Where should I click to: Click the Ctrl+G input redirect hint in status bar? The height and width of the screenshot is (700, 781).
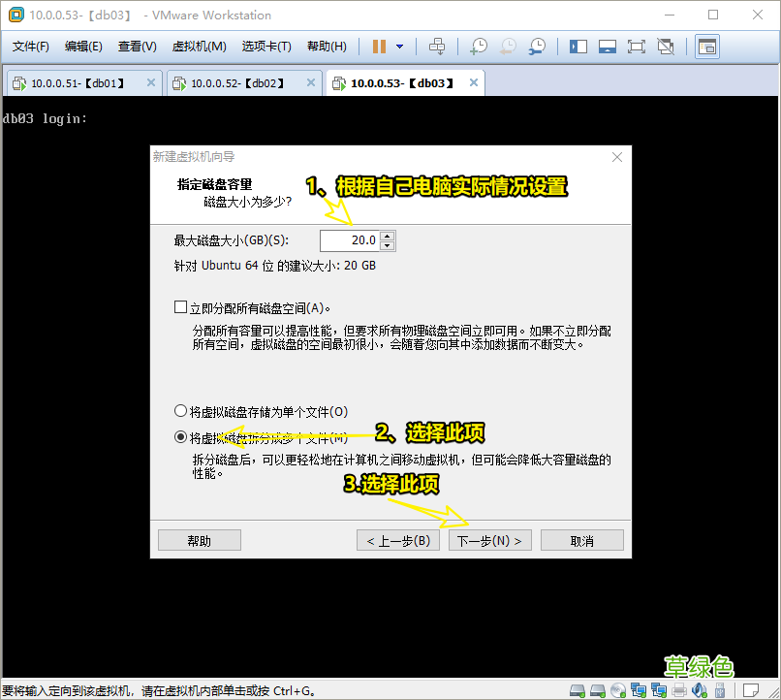(x=158, y=691)
